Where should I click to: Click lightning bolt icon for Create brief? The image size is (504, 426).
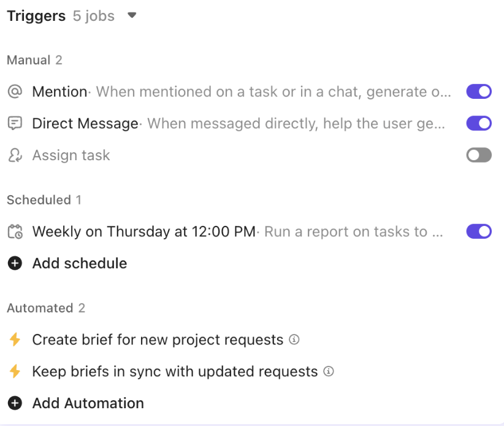click(x=15, y=340)
